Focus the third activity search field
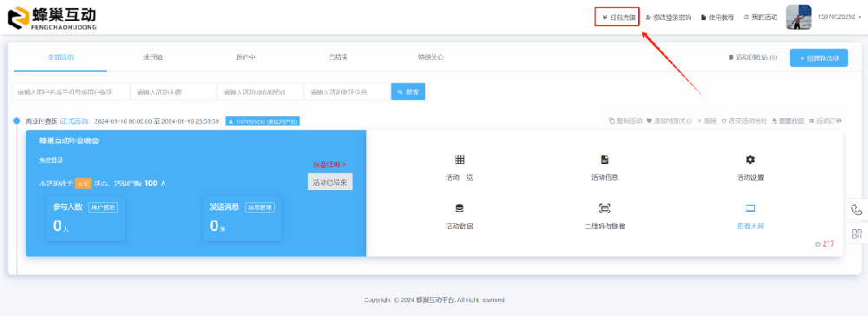Screen dimensions: 868x316 point(260,91)
